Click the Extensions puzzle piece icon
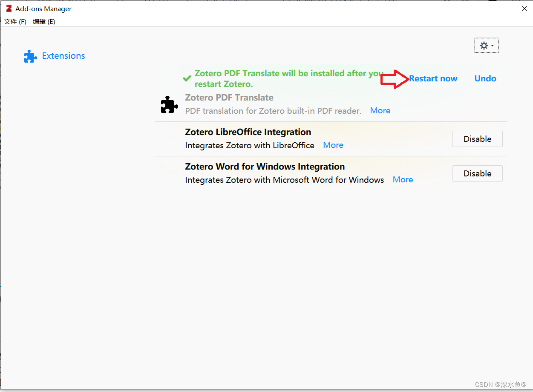The height and width of the screenshot is (392, 533). point(30,56)
